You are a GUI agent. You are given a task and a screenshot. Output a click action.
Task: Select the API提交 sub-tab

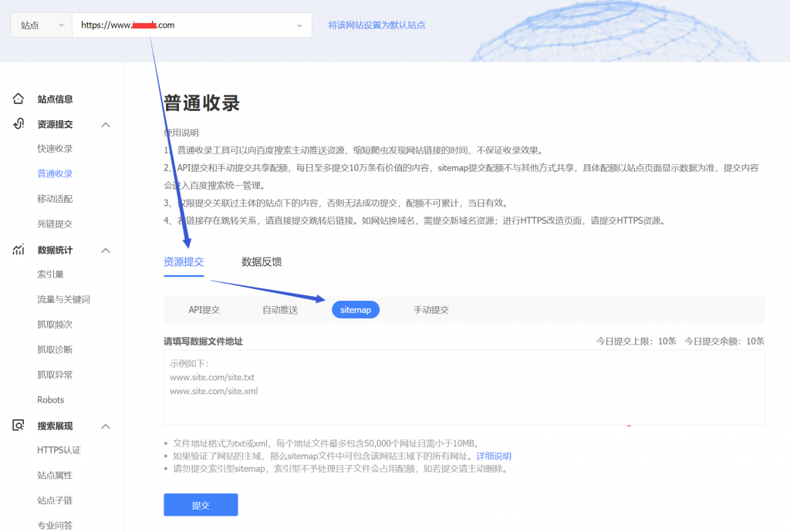[204, 310]
